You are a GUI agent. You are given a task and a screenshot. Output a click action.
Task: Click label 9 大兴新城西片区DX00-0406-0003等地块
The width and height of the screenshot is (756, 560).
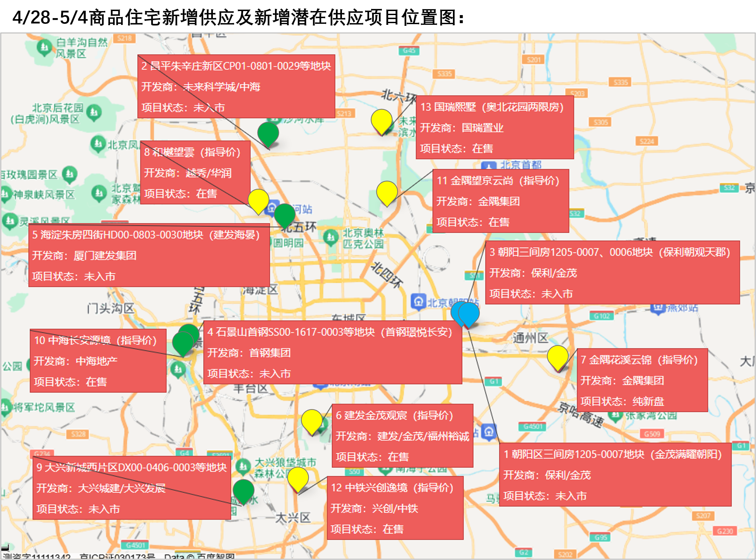(x=132, y=488)
